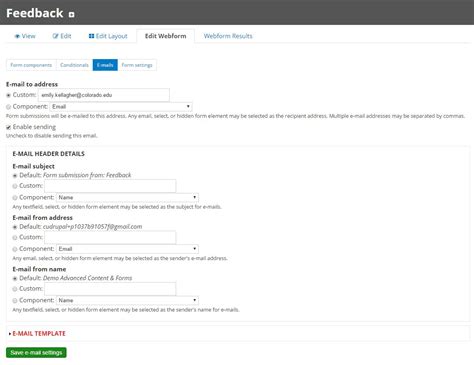Select Custom radio for E-mail to address
Viewport: 474px width, 365px height.
[x=9, y=95]
